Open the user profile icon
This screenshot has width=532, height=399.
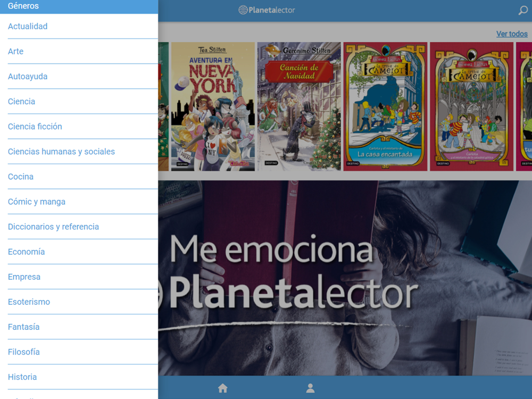tap(310, 388)
